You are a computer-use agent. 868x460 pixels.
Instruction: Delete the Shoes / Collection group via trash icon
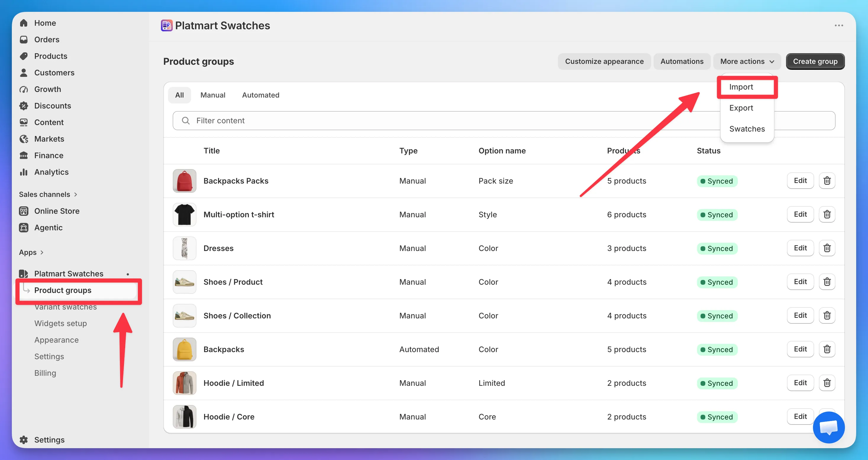pos(827,315)
